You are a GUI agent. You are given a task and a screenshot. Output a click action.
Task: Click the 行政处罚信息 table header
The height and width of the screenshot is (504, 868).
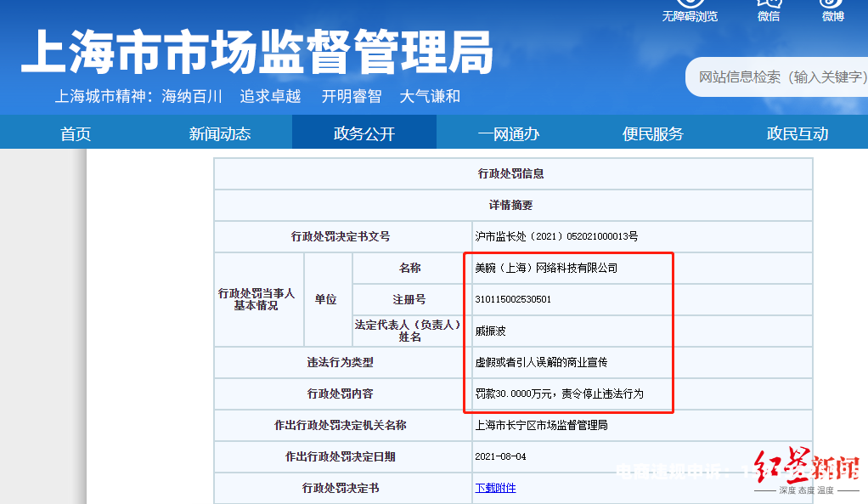(511, 173)
